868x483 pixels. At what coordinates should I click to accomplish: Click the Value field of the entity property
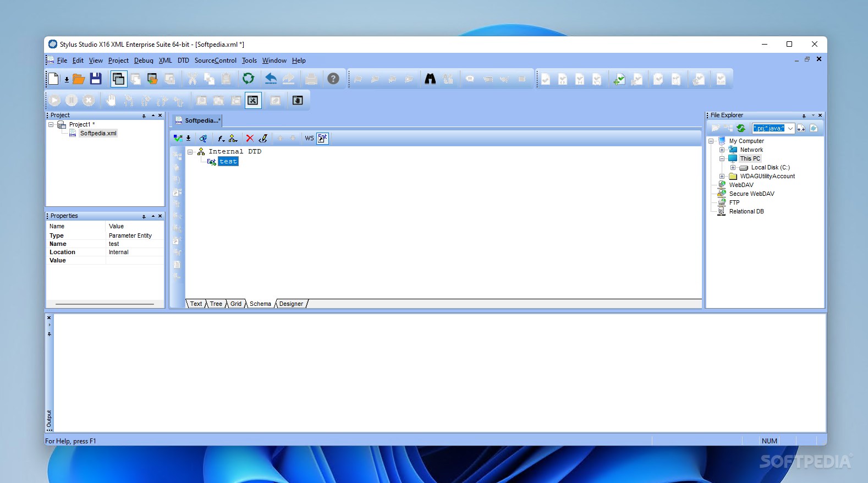pos(135,261)
